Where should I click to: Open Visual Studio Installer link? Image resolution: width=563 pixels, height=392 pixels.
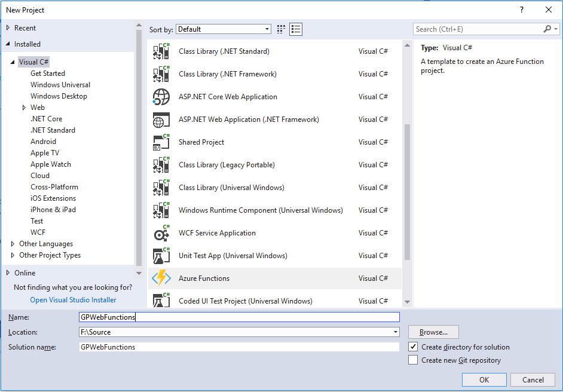pyautogui.click(x=73, y=300)
